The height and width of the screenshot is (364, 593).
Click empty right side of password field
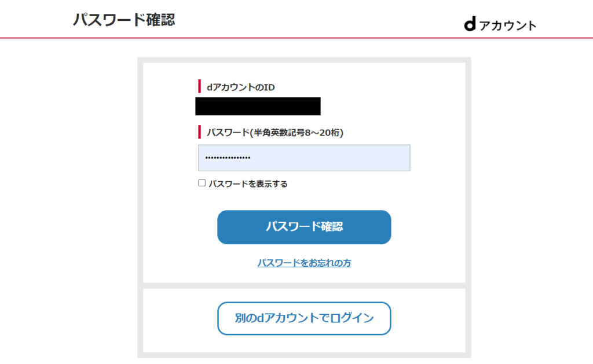pyautogui.click(x=341, y=157)
